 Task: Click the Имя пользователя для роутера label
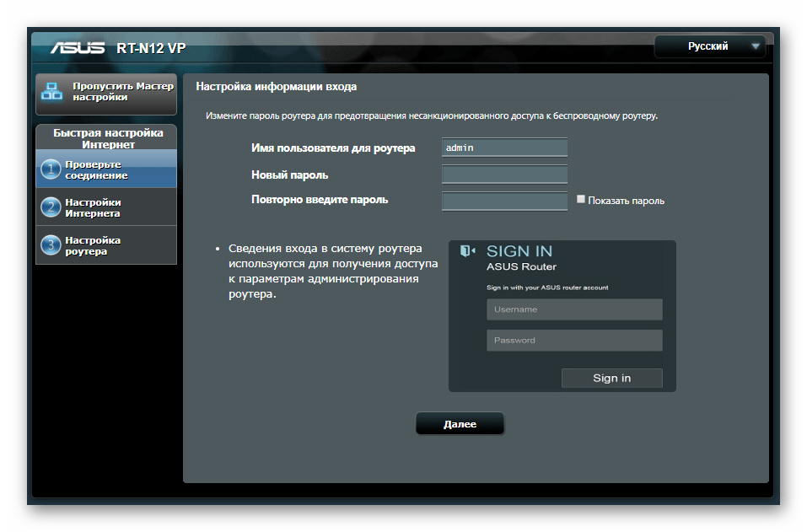click(333, 148)
